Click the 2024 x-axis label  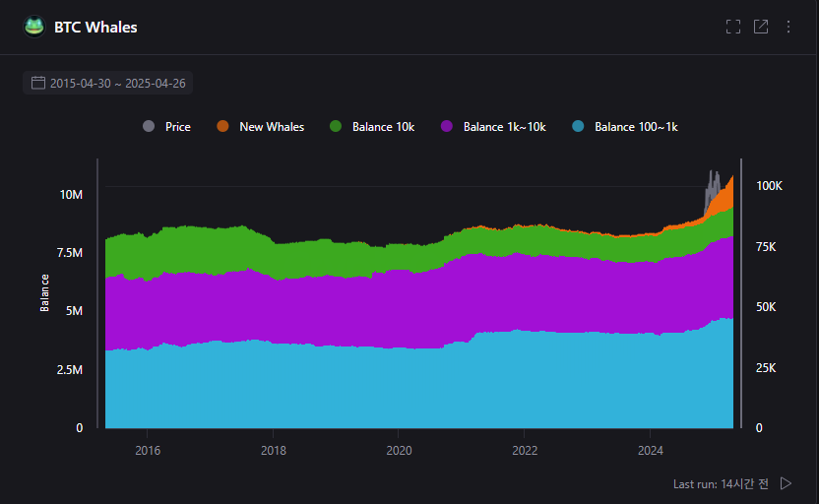click(651, 450)
